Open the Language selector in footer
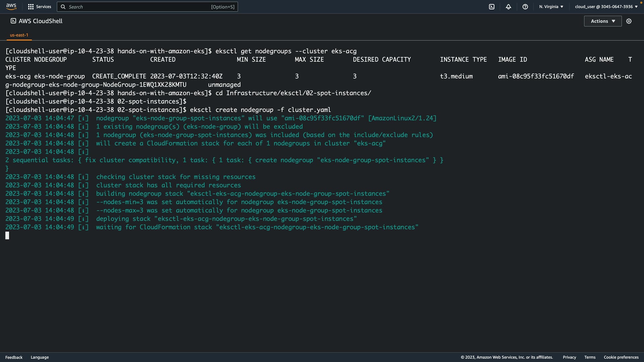 click(x=40, y=357)
